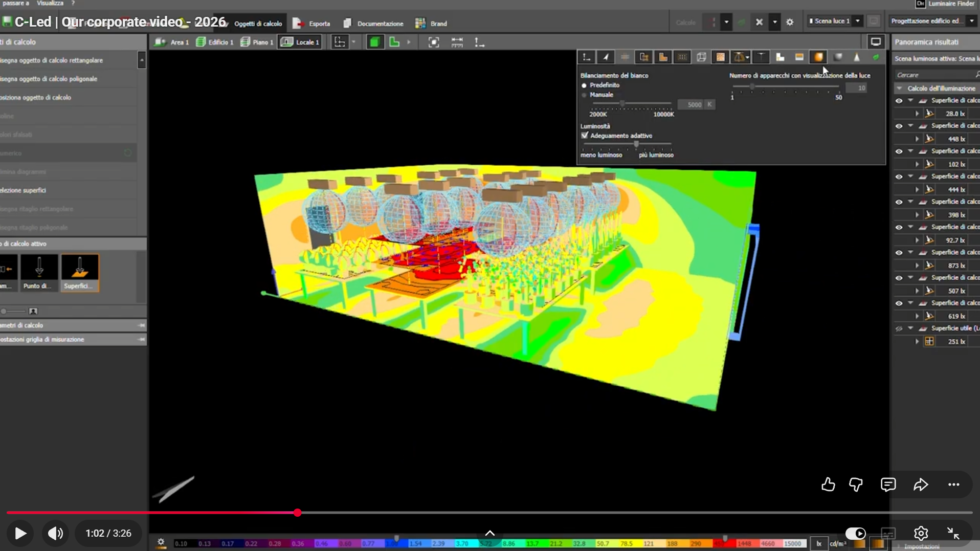Expand the 251 lx result row

pos(917,341)
